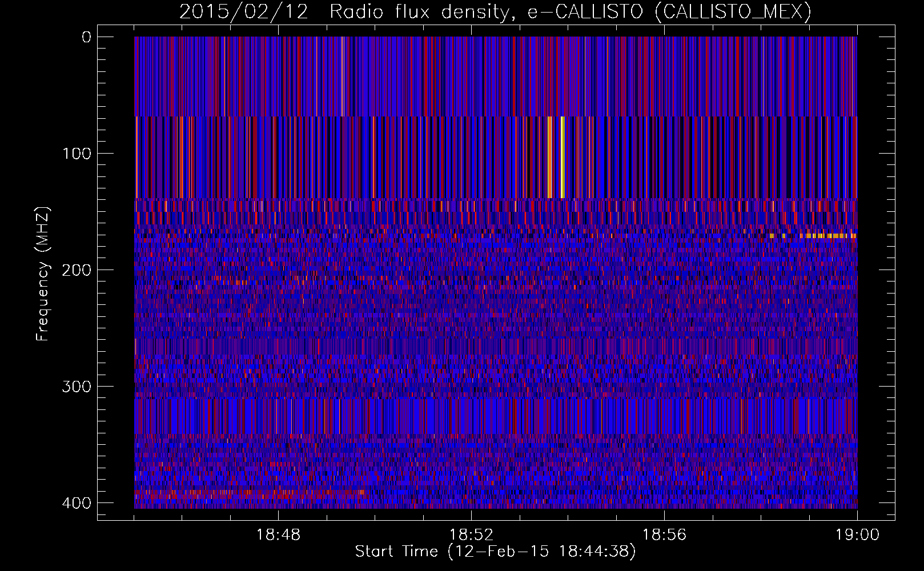Click the CALLISTO_MEX station label
The image size is (924, 571).
point(733,11)
